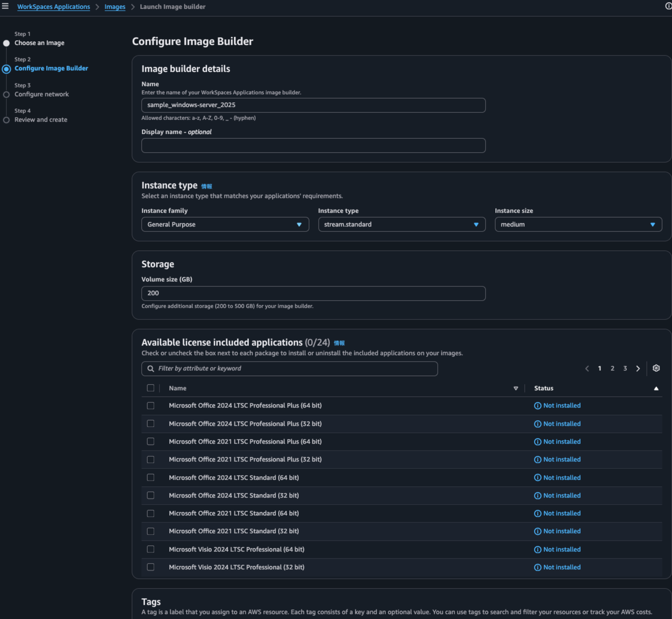Check Microsoft Office 2021 LTSC Standard (32 bit)
The height and width of the screenshot is (619, 672).
[x=150, y=531]
